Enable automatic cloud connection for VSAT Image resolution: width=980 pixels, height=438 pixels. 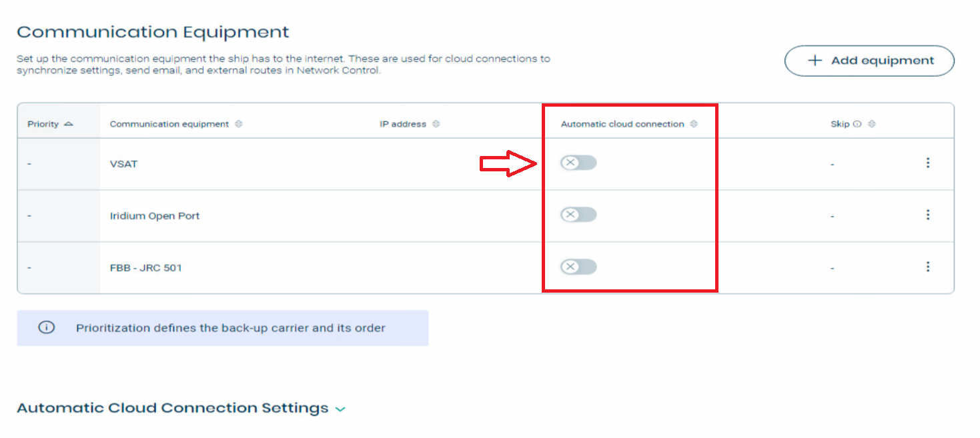(x=578, y=163)
